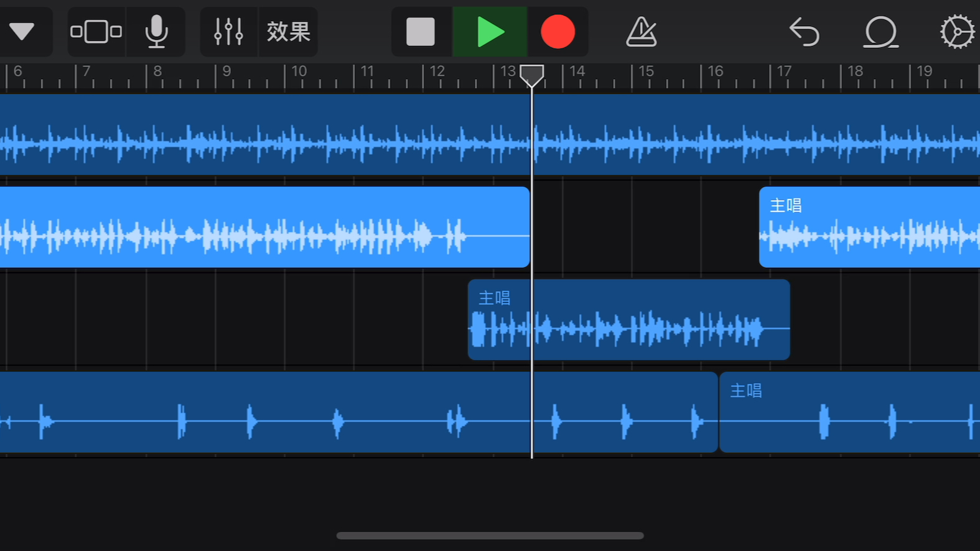This screenshot has width=980, height=551.
Task: Jump to bar 18 on the ruler
Action: pyautogui.click(x=855, y=72)
